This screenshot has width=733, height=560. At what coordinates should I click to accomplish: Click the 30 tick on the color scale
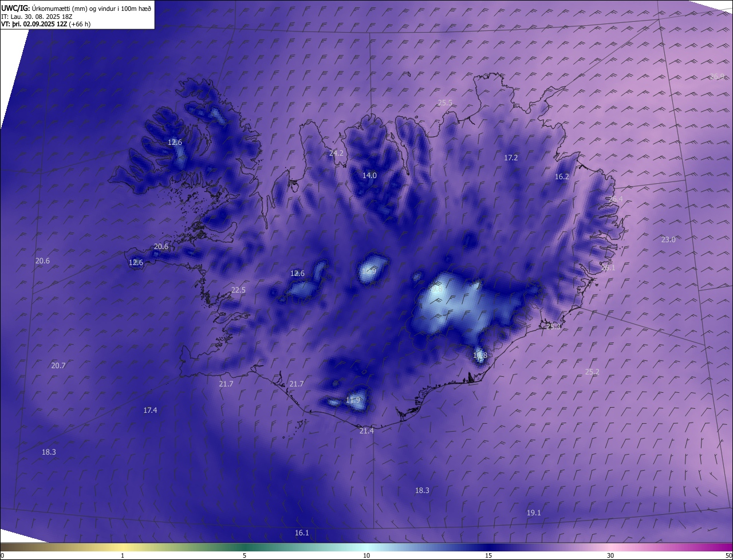[x=610, y=555]
